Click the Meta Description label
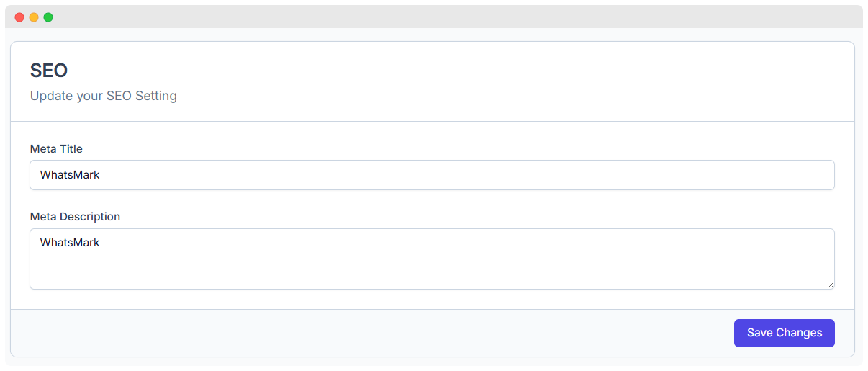This screenshot has height=371, width=868. click(75, 216)
